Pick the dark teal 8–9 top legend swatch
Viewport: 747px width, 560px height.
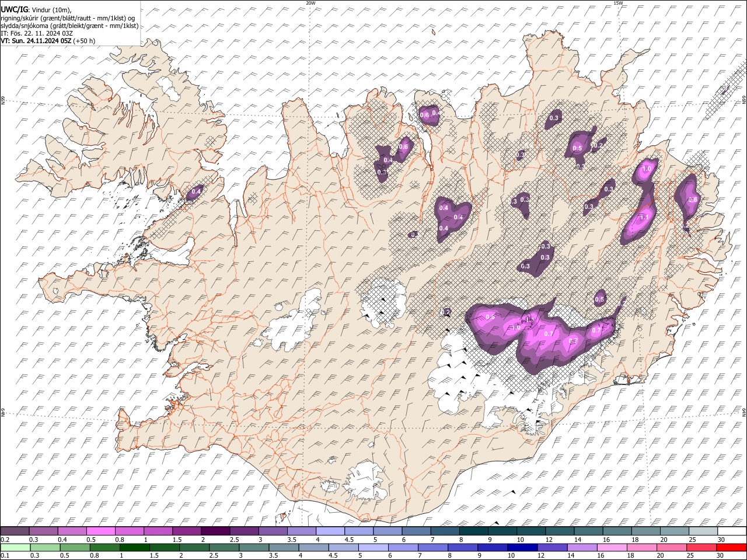(x=474, y=531)
